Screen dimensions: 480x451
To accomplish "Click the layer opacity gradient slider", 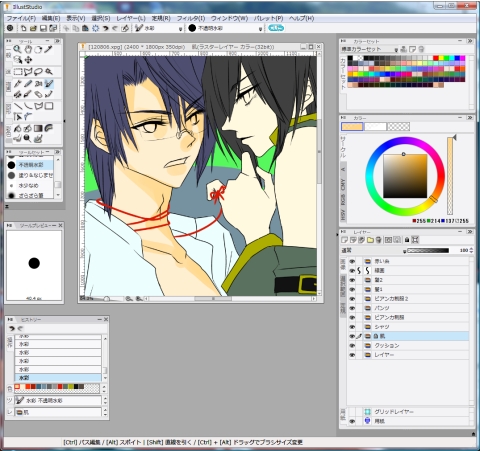I will point(428,250).
